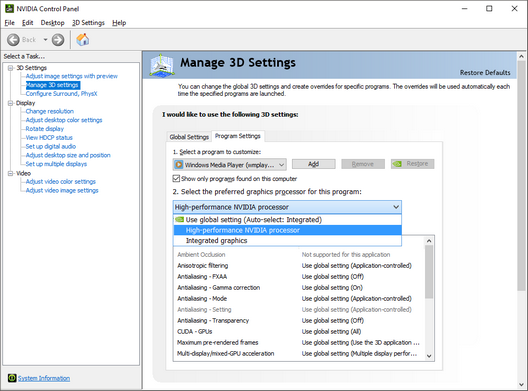
Task: Select Antialiasing - Transparency row
Action: [298, 320]
